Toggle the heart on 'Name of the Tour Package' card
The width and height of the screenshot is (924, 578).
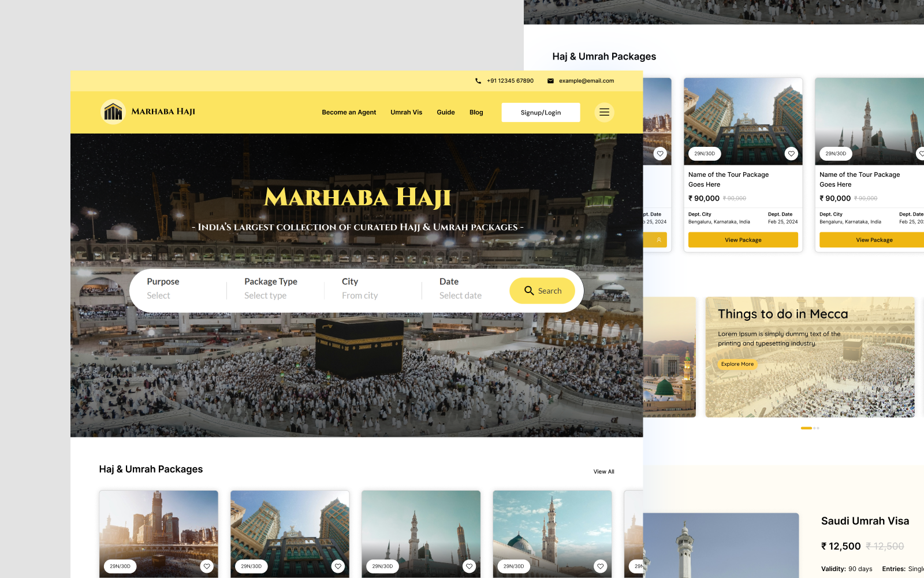(791, 154)
